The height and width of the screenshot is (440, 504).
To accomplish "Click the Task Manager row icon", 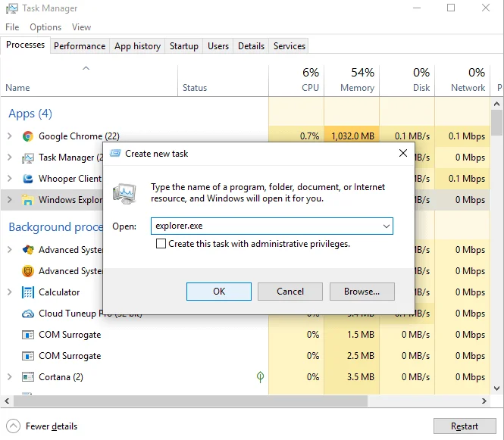I will point(28,158).
